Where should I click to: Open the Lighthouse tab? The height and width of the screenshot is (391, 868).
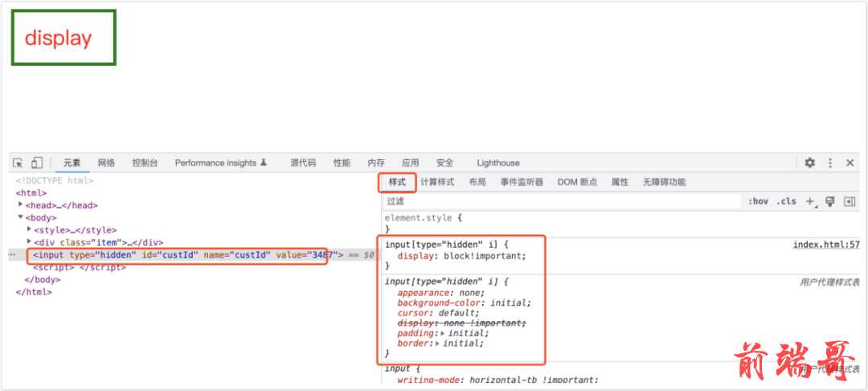(x=498, y=163)
